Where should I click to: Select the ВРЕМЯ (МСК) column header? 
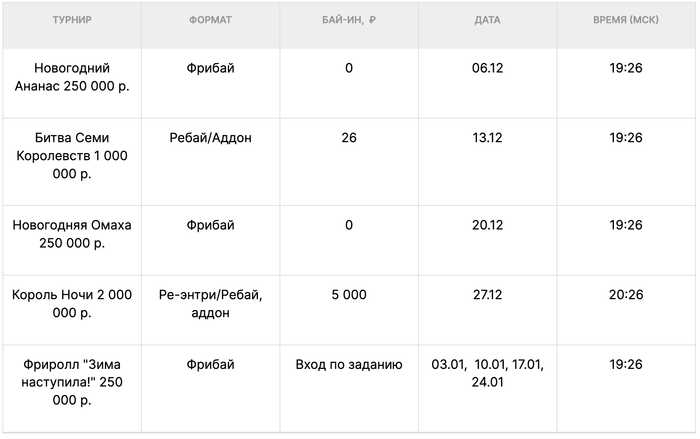625,20
